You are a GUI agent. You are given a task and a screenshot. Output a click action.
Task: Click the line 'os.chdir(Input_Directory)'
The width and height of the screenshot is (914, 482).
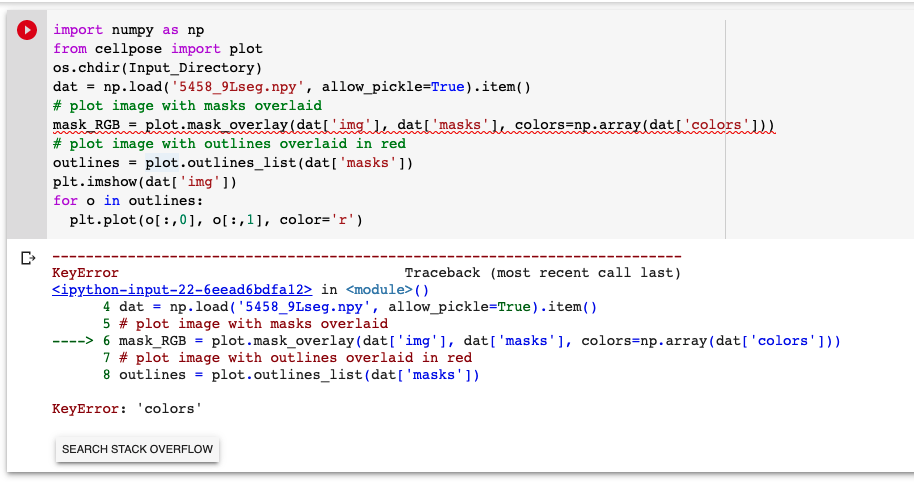(157, 68)
